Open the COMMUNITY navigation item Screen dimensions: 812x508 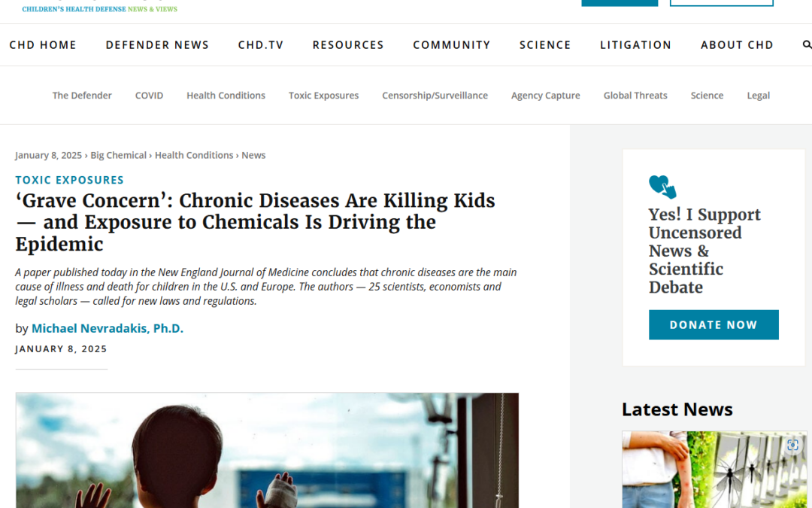point(451,44)
